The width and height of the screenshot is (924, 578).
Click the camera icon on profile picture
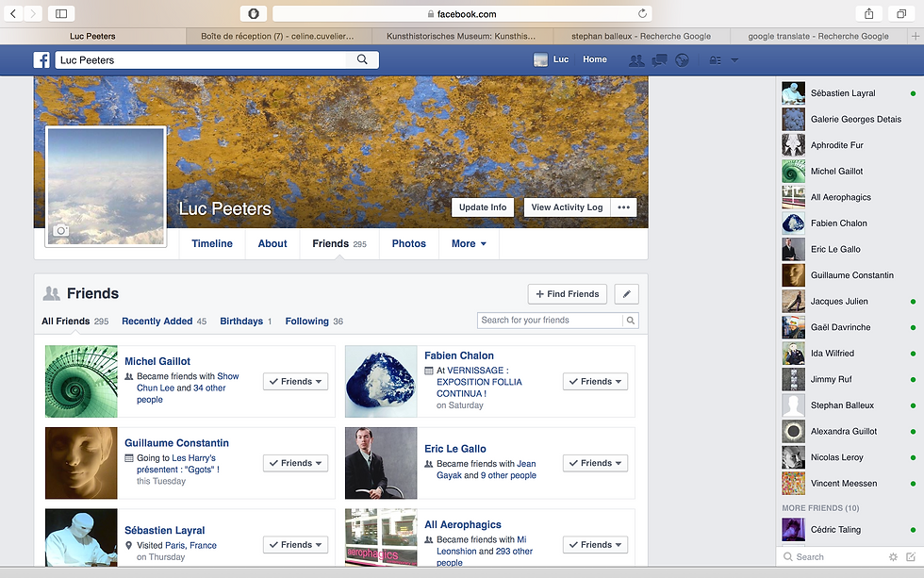[x=60, y=230]
